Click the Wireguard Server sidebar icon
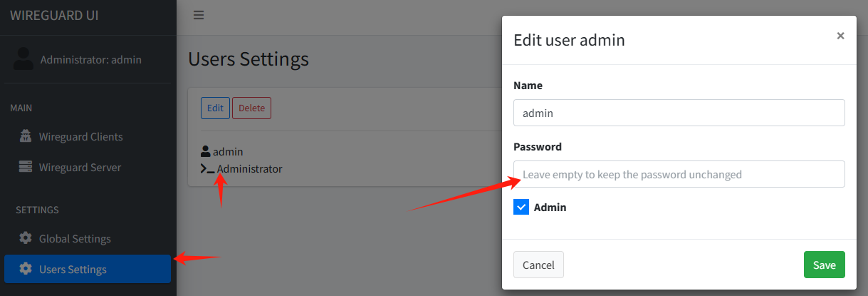 [x=26, y=168]
